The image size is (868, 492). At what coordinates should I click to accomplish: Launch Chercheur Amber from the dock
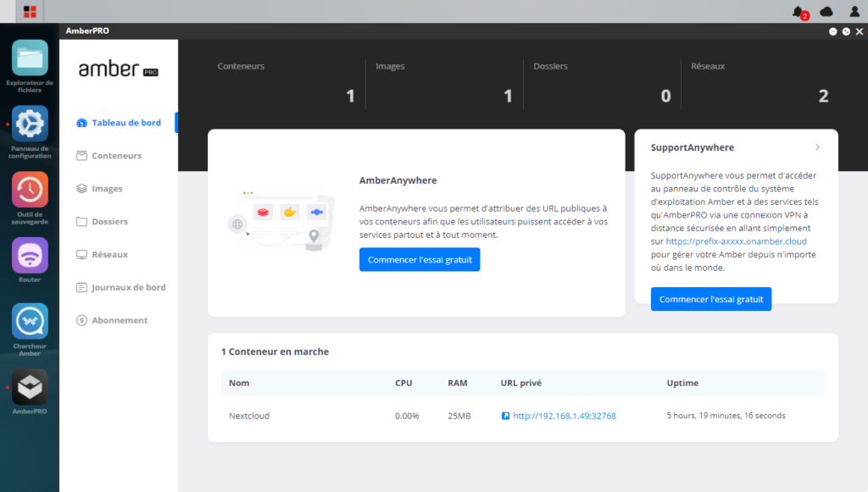30,322
